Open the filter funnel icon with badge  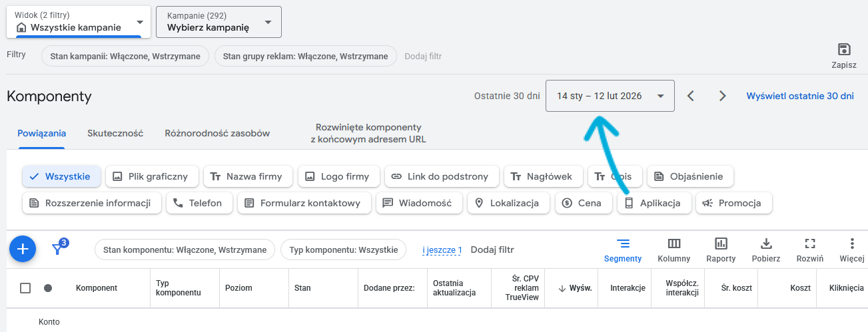(x=58, y=249)
